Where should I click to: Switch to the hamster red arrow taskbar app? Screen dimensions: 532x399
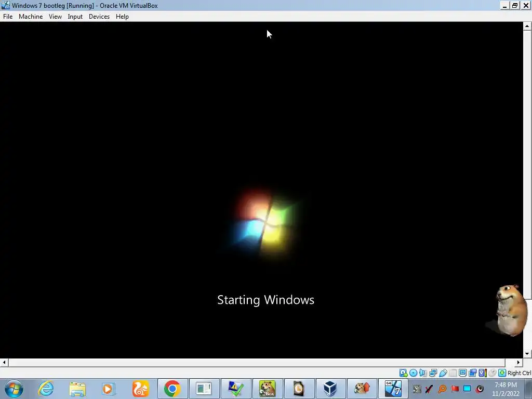coord(362,389)
